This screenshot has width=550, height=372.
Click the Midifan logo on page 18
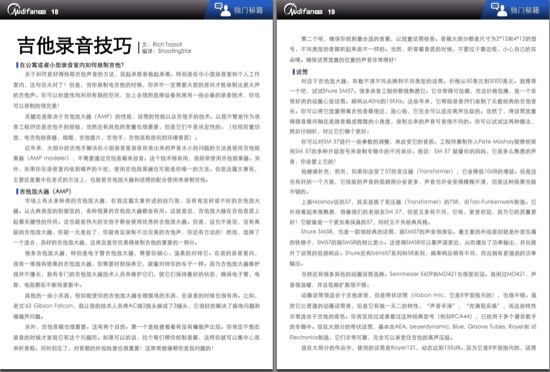pos(27,10)
